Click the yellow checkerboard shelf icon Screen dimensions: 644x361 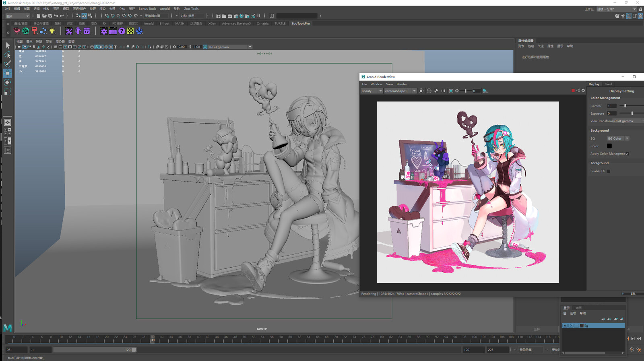[x=130, y=31]
